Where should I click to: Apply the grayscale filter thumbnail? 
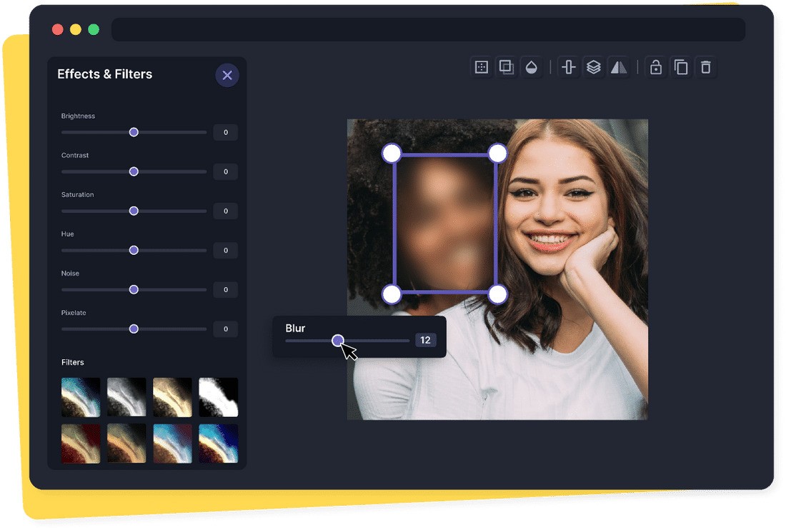[126, 397]
